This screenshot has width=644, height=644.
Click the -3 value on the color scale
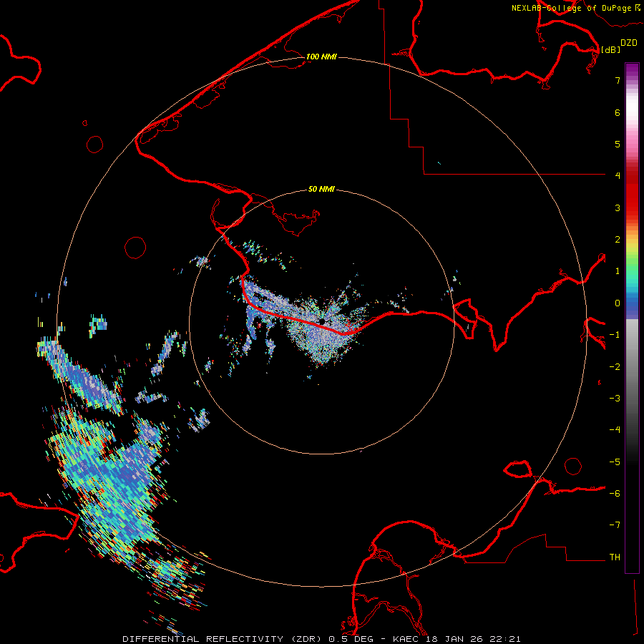coord(615,399)
